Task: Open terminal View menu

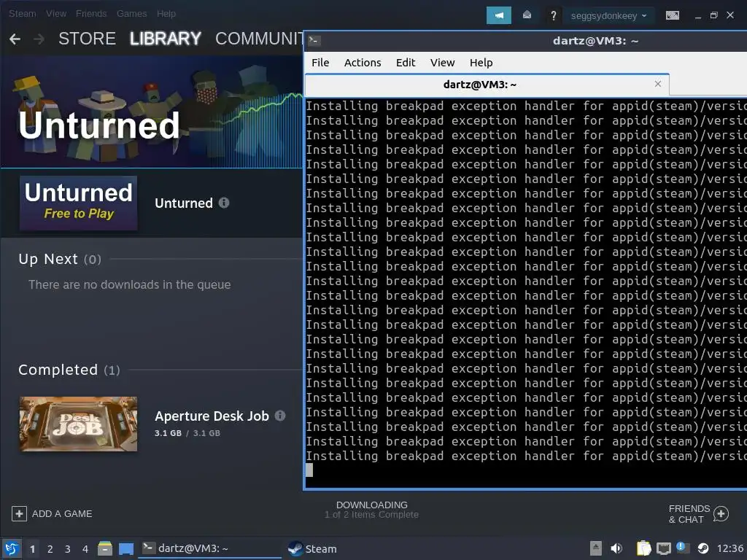Action: pos(443,63)
